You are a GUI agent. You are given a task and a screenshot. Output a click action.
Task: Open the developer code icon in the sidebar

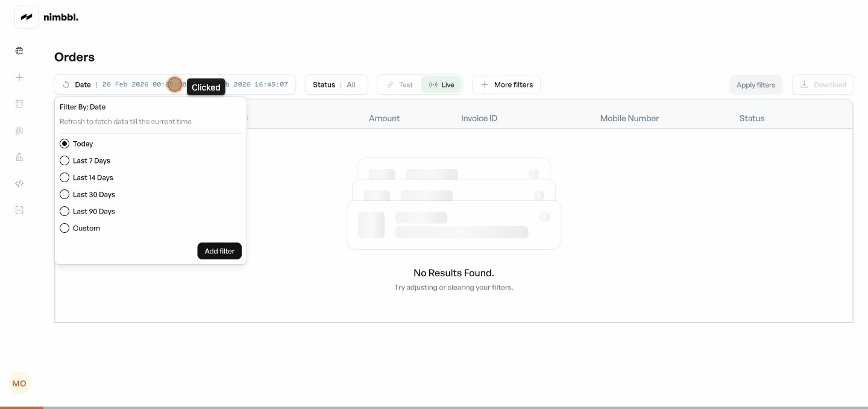click(x=19, y=183)
